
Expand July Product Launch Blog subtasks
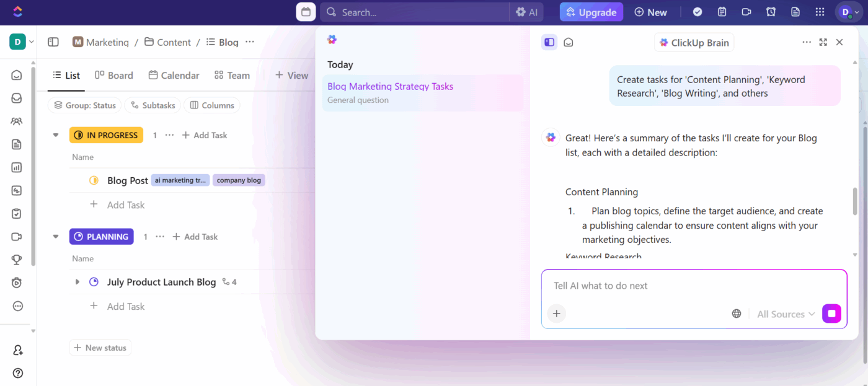[77, 281]
